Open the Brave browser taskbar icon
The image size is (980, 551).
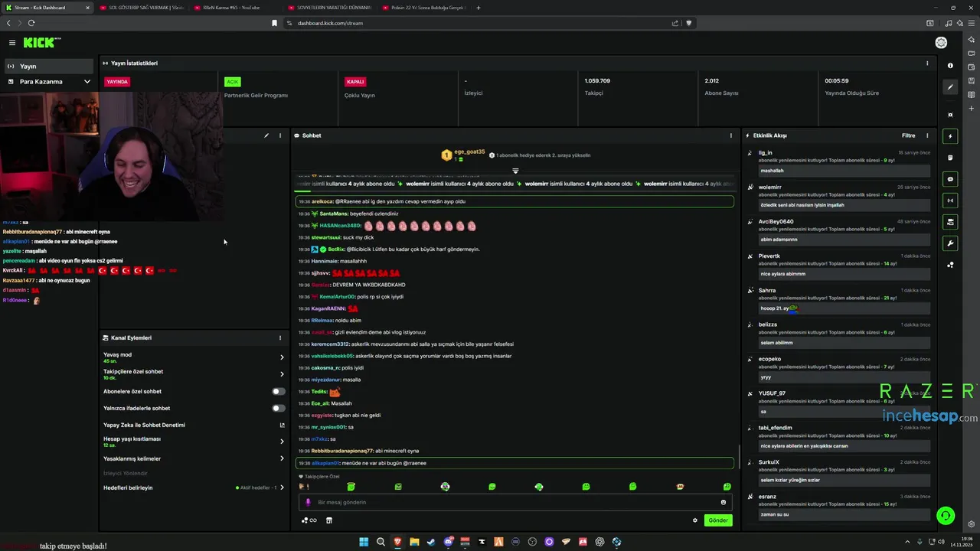pyautogui.click(x=397, y=542)
